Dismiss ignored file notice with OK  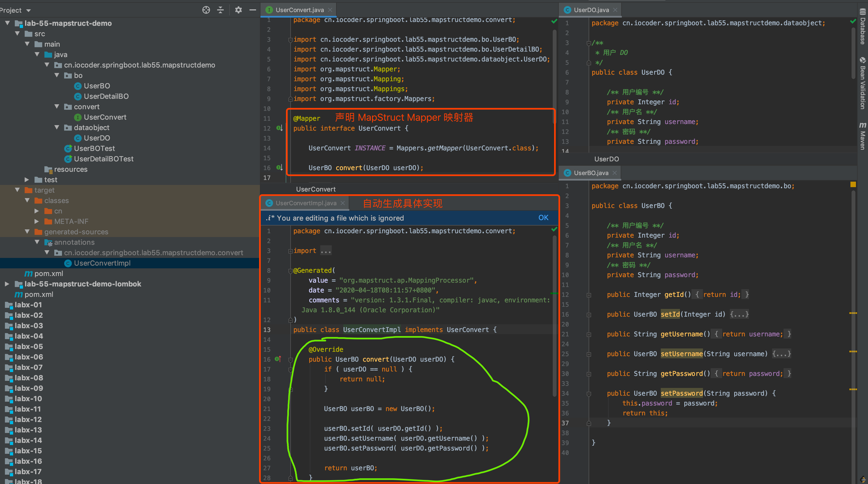click(543, 218)
